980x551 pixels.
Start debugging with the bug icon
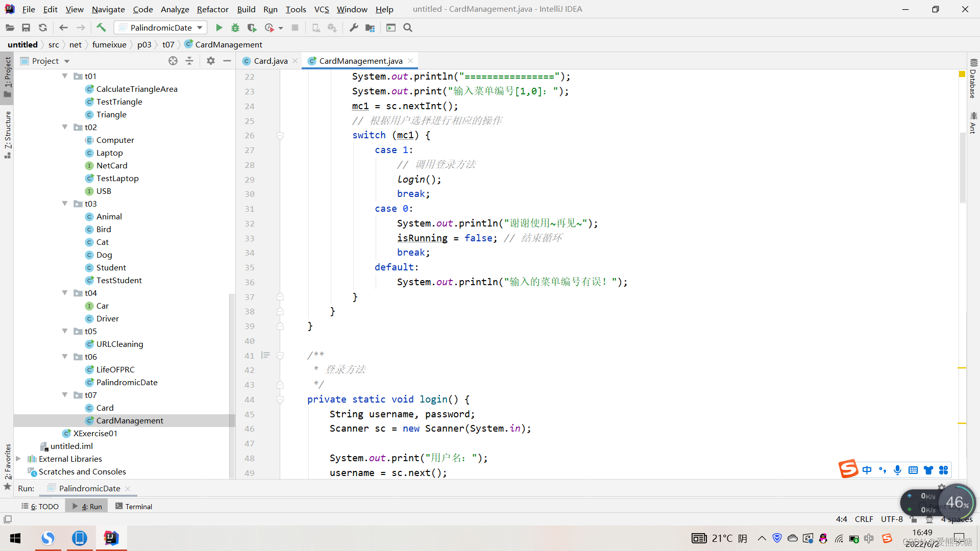coord(235,28)
